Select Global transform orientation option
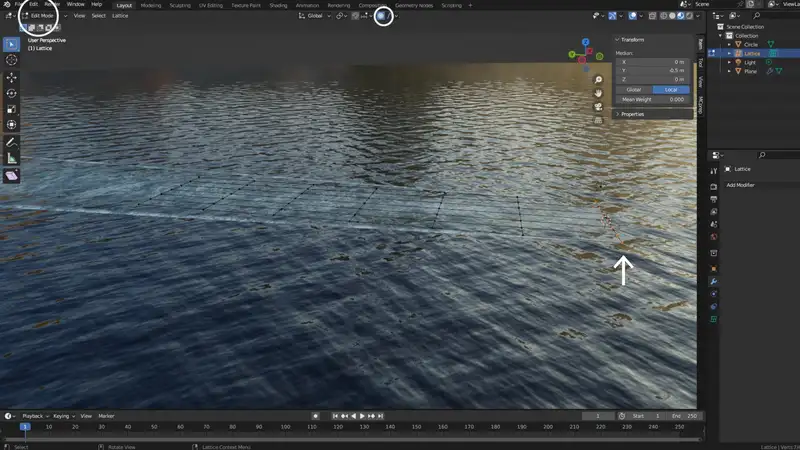Screen dimensions: 800x450 point(633,90)
